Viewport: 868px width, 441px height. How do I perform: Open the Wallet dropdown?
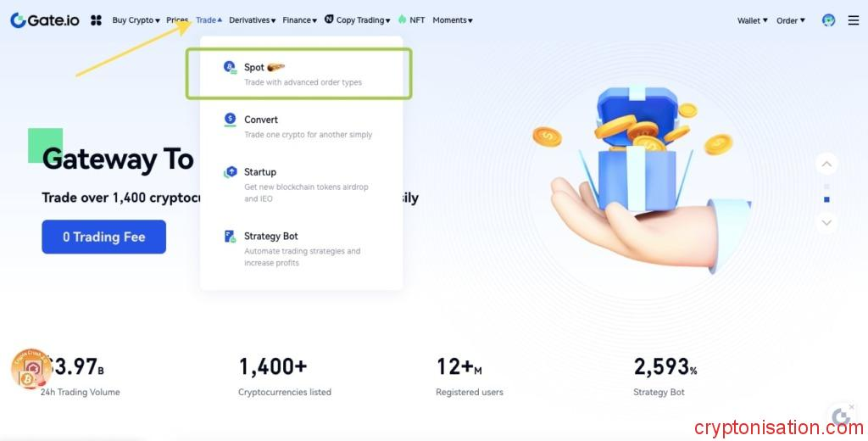[x=752, y=20]
